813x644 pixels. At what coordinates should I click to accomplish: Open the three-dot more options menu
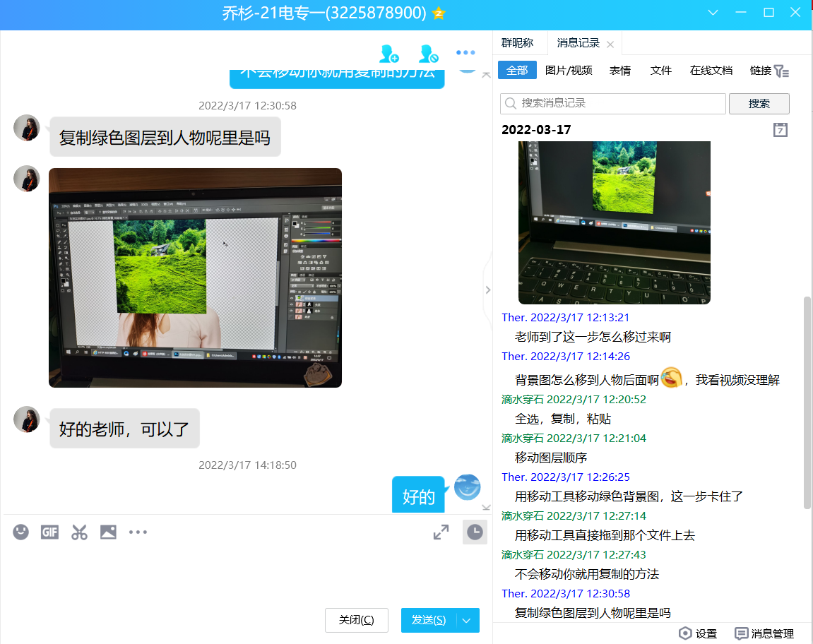[465, 52]
